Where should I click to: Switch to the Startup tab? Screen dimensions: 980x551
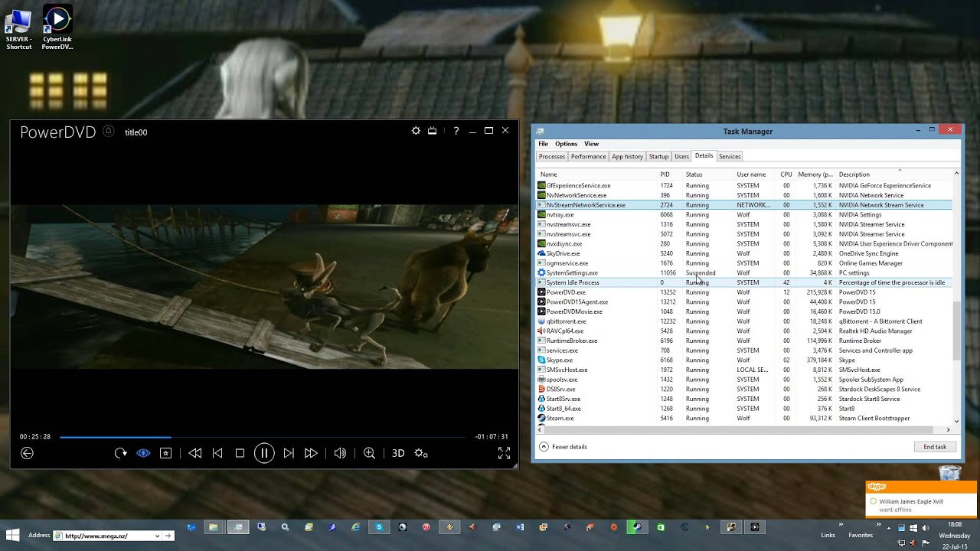(658, 156)
